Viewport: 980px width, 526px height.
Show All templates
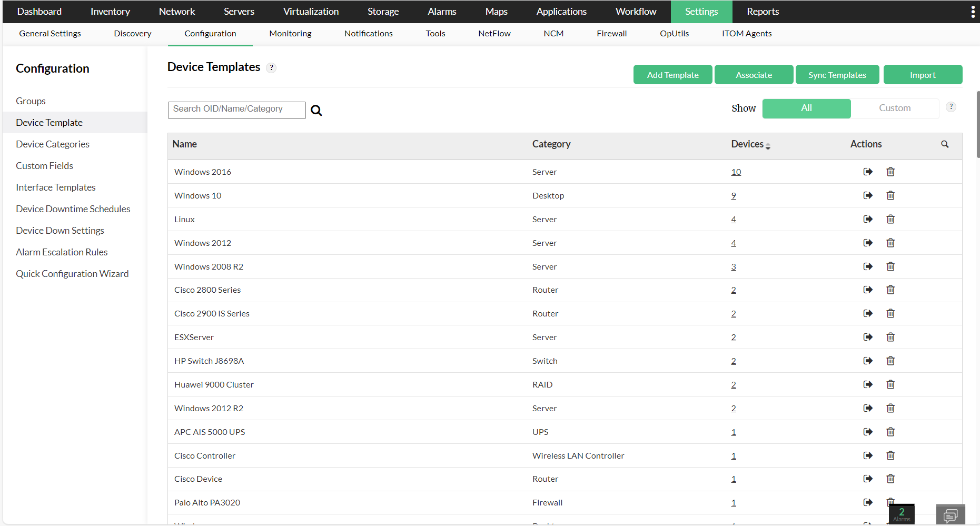806,108
